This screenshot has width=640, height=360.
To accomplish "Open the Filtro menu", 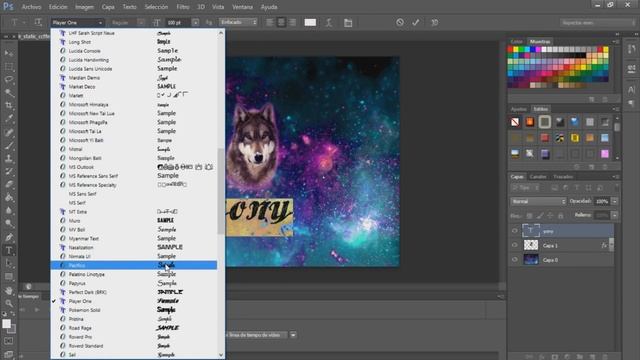I will coord(182,7).
